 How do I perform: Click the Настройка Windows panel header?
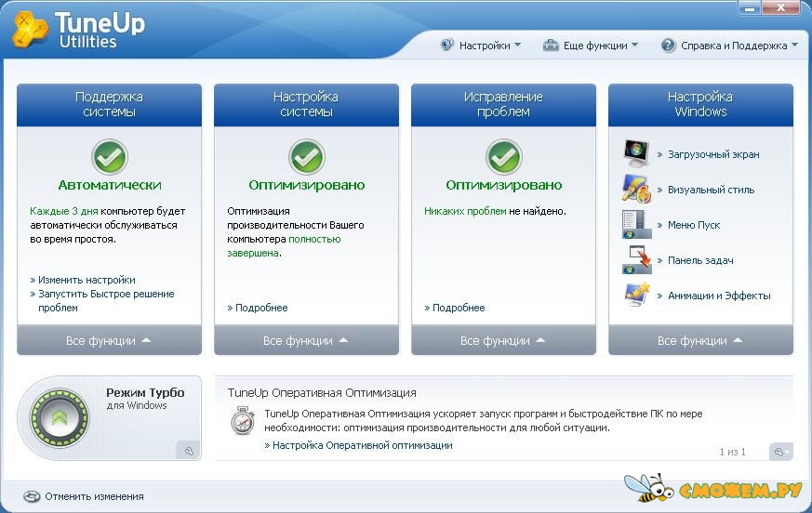(x=700, y=105)
